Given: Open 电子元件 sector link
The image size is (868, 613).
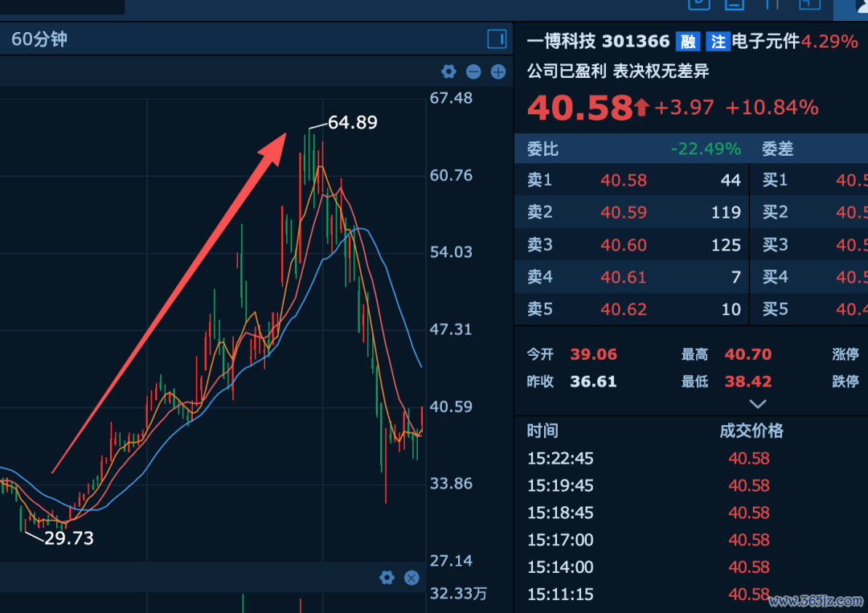Looking at the screenshot, I should (766, 41).
